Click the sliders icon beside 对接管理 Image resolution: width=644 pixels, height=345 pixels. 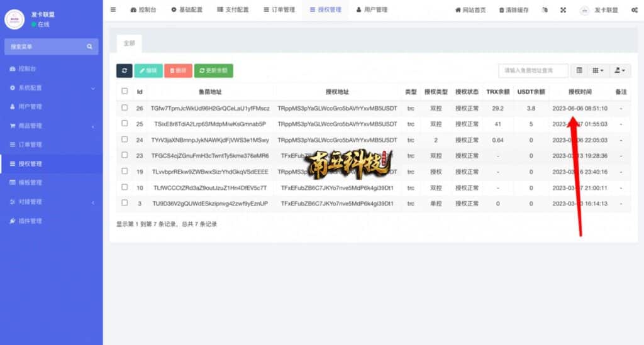13,202
